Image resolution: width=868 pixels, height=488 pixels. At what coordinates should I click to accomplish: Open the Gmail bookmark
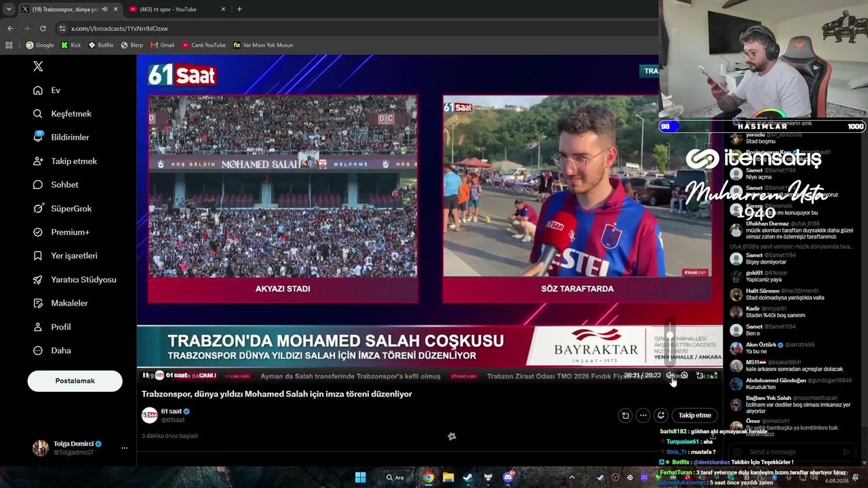coord(163,45)
